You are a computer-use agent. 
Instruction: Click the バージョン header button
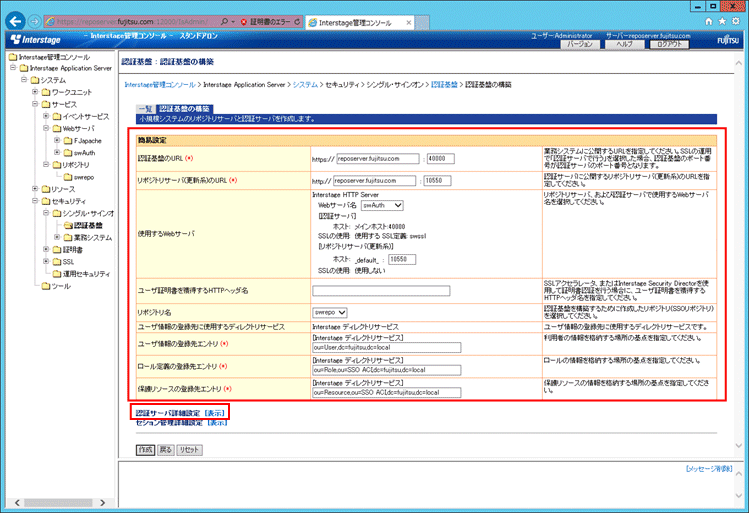point(580,44)
